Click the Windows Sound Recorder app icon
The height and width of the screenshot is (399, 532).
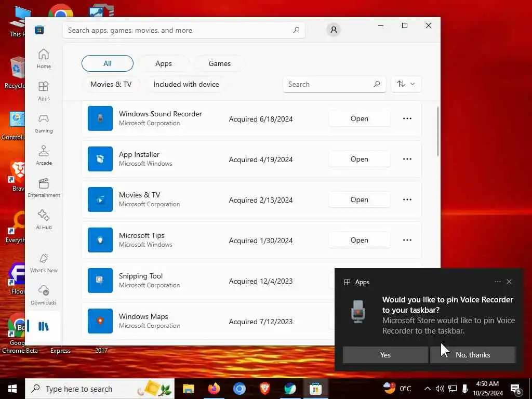[x=100, y=118]
